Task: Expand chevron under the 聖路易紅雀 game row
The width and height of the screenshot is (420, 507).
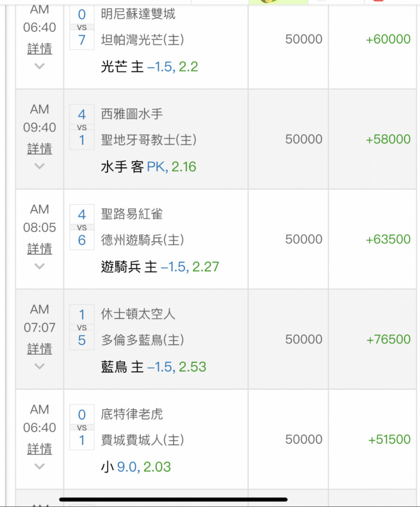Action: click(40, 266)
